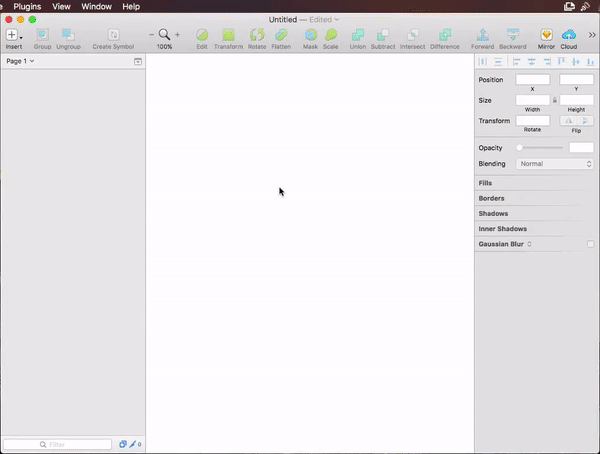The image size is (600, 454).
Task: Distribute layers horizontally
Action: tap(483, 61)
